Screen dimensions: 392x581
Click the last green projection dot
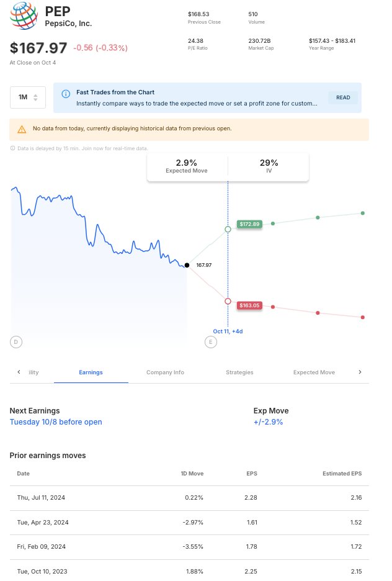(x=363, y=213)
